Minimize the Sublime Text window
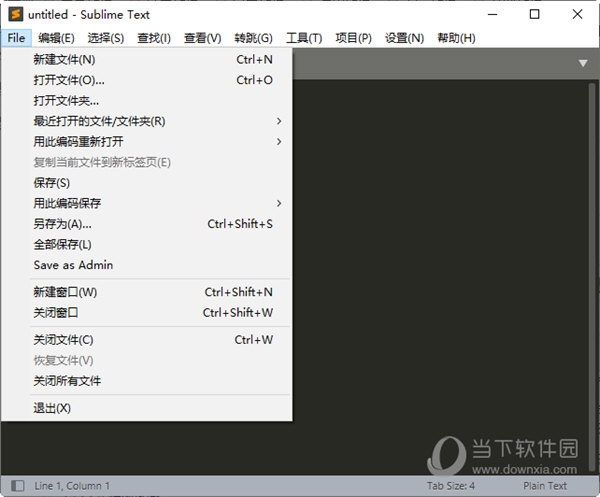600x497 pixels. click(x=492, y=15)
